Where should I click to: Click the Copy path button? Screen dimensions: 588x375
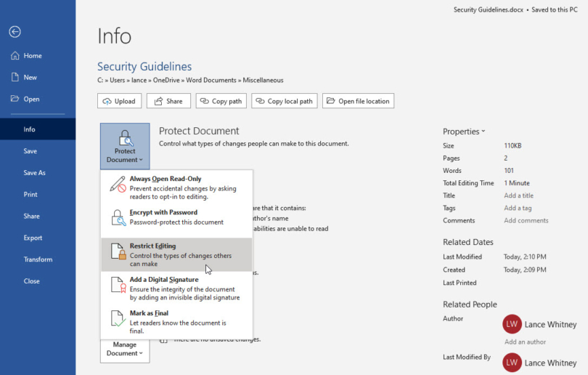[221, 101]
